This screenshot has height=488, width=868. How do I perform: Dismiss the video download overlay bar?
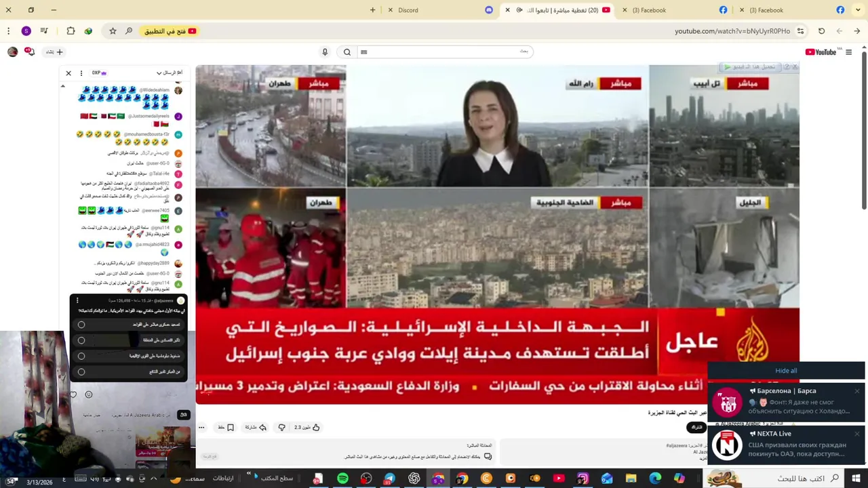(795, 67)
